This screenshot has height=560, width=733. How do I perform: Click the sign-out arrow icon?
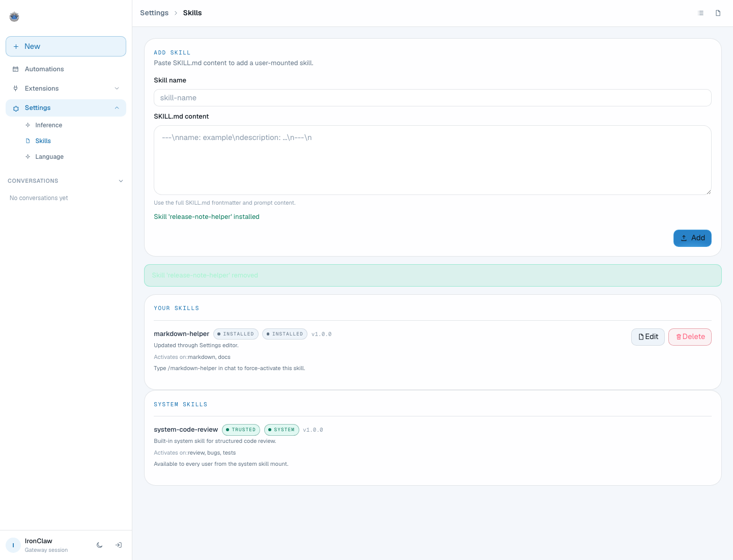coord(119,545)
